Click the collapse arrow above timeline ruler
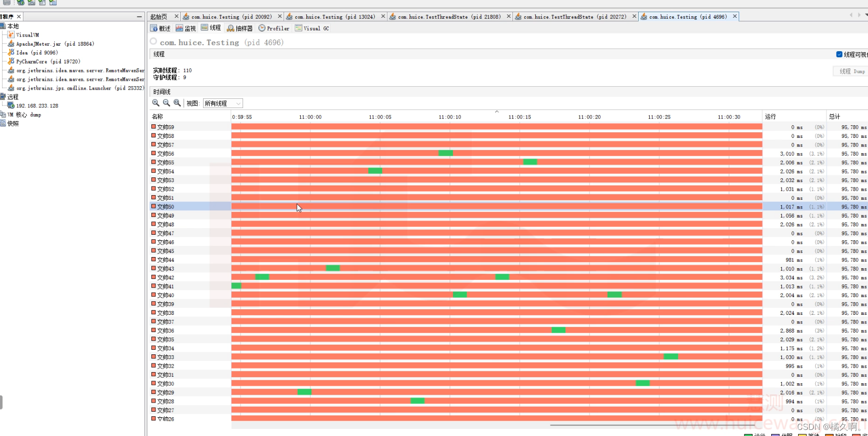Screen dimensions: 868x436 coord(497,112)
